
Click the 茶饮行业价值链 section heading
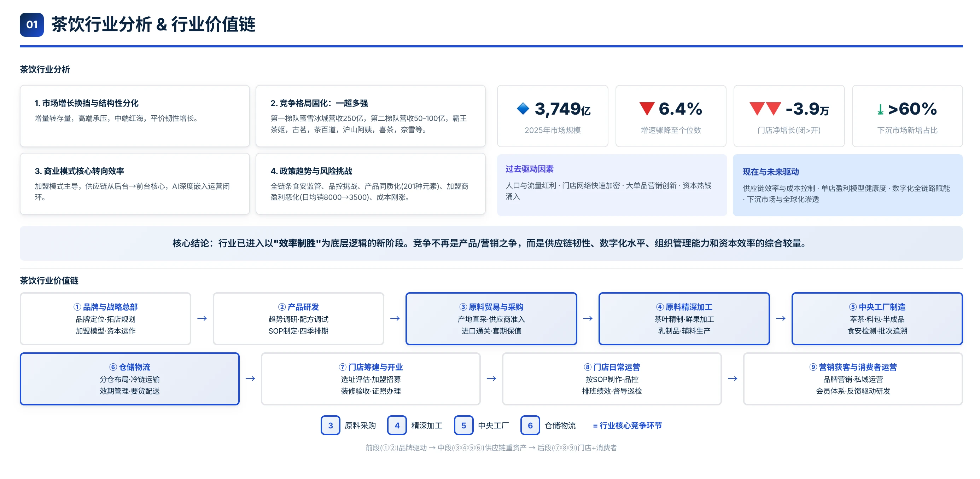click(x=49, y=281)
